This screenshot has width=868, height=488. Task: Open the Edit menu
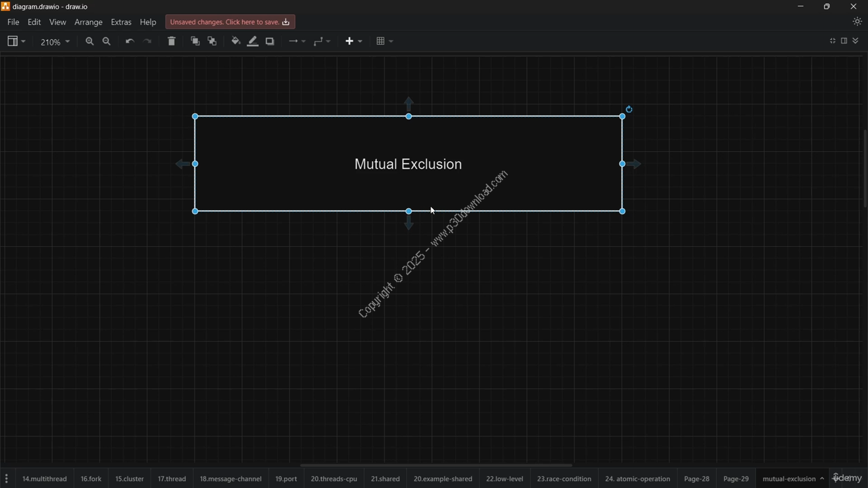point(34,22)
